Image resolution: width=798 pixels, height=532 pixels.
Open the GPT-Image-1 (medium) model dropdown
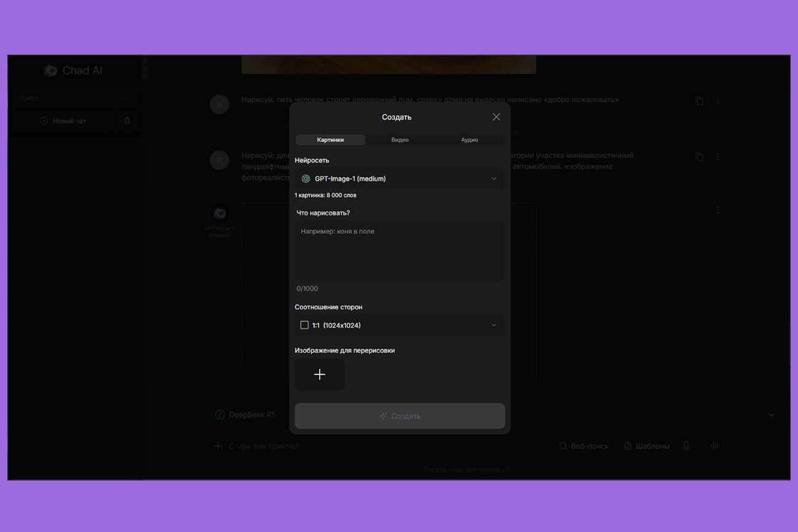(400, 179)
